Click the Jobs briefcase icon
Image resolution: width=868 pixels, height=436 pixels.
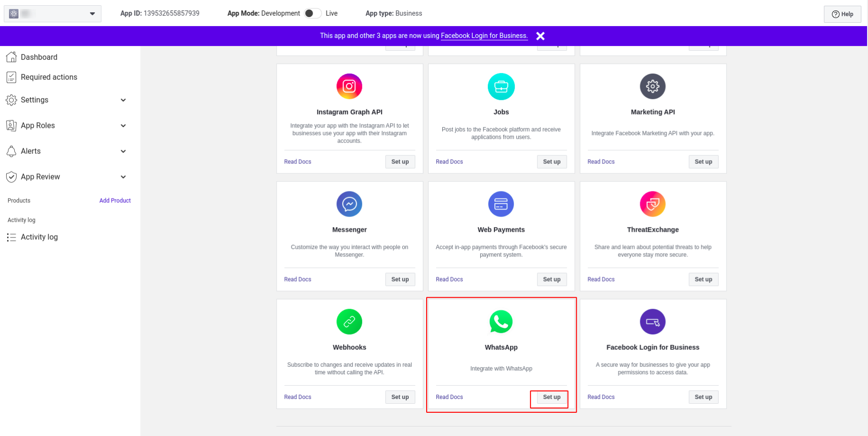[501, 86]
